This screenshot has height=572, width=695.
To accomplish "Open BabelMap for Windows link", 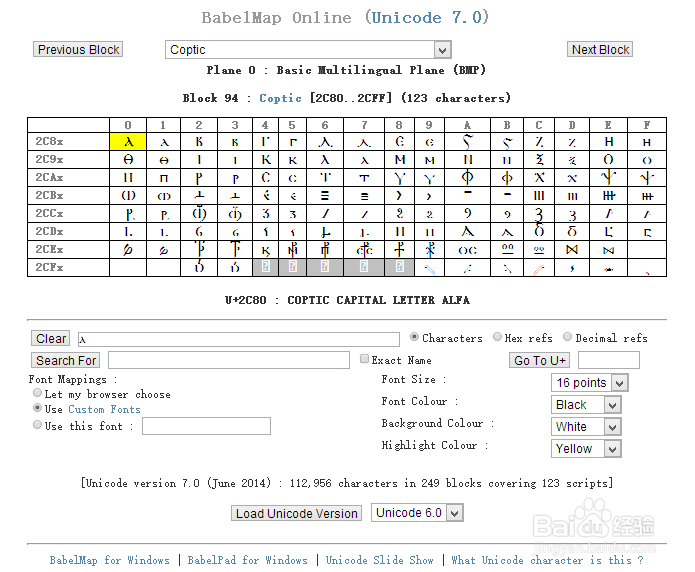I will click(109, 560).
